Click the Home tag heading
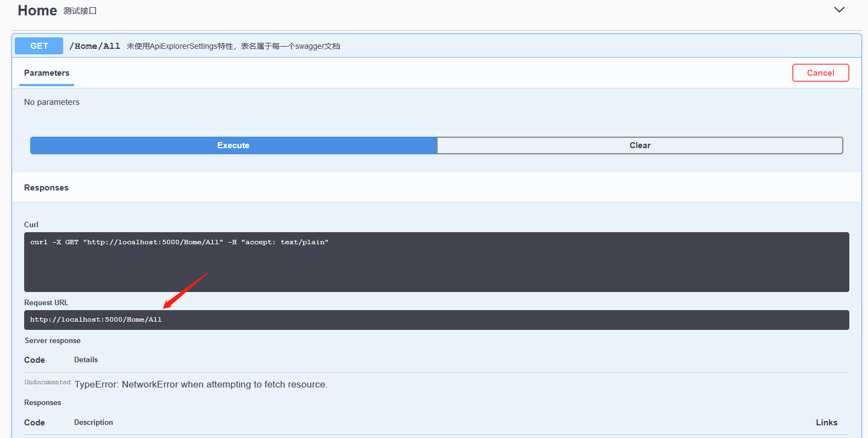This screenshot has height=438, width=868. click(37, 10)
